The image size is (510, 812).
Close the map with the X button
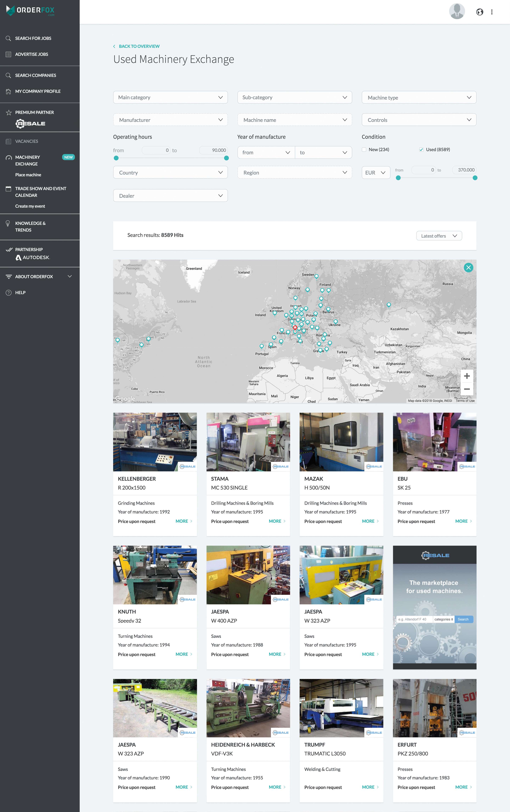coord(468,268)
